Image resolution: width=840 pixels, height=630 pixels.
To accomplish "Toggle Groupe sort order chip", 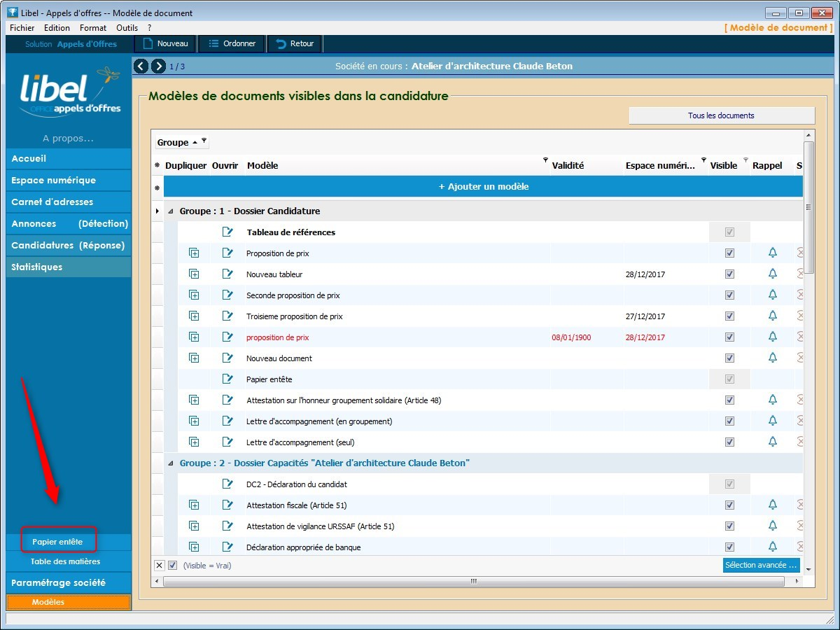I will pos(182,142).
